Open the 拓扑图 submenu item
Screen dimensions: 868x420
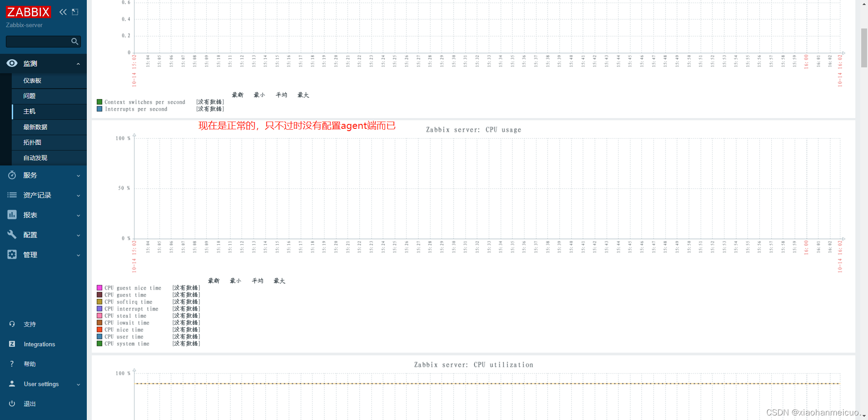tap(49, 142)
